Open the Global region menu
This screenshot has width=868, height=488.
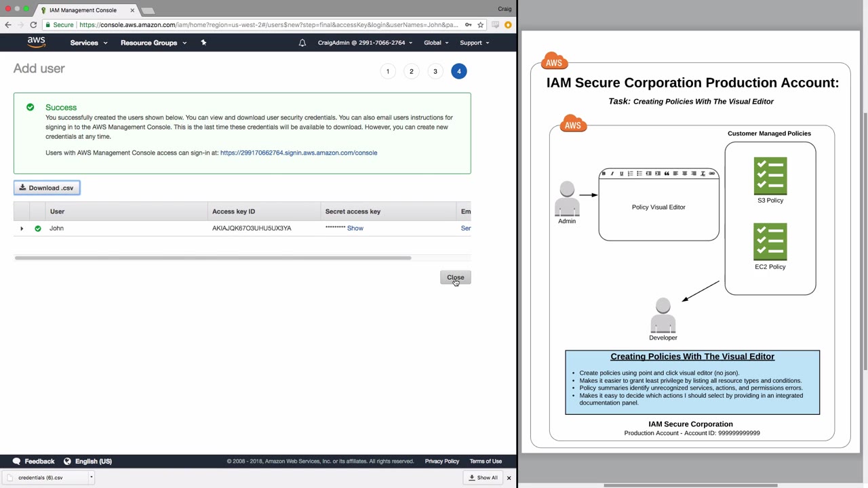tap(436, 43)
